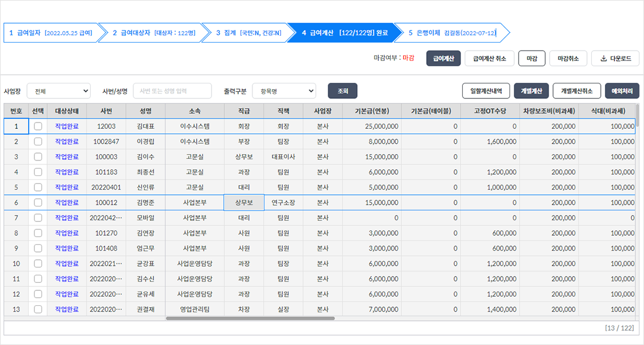
Task: Click the 직책 column header
Action: [283, 111]
